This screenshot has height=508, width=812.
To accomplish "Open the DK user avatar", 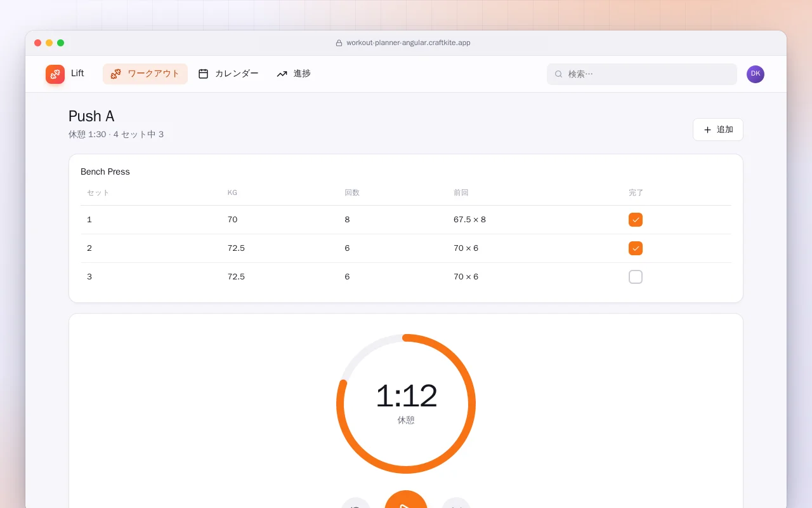I will (756, 74).
